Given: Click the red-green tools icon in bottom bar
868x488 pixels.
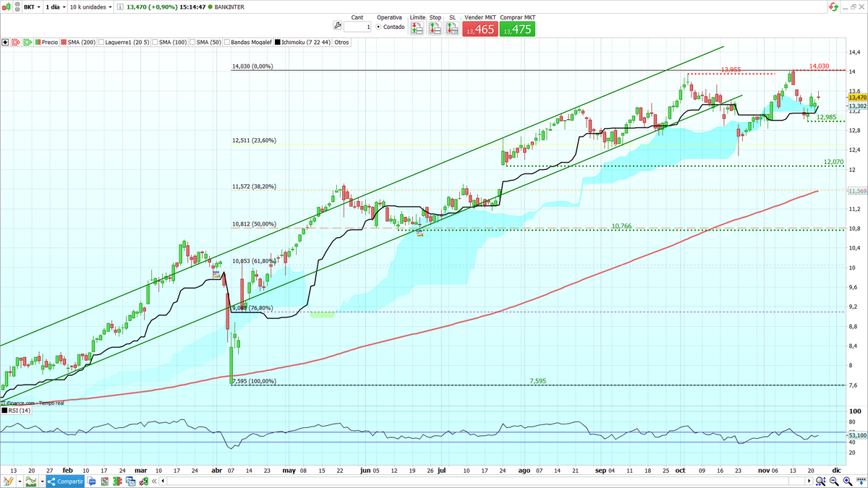Looking at the screenshot, I should click(x=143, y=481).
